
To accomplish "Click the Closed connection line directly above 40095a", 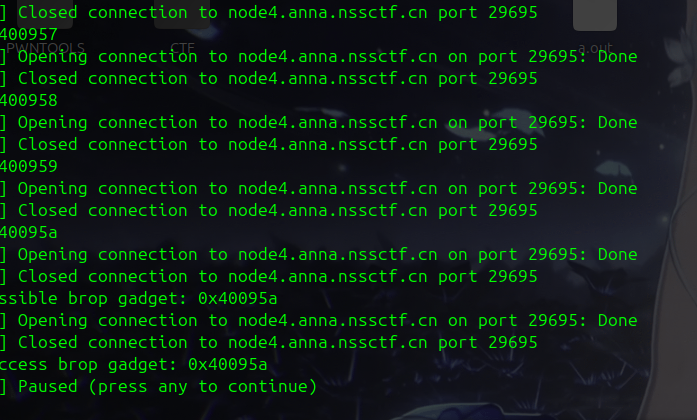I will 270,210.
